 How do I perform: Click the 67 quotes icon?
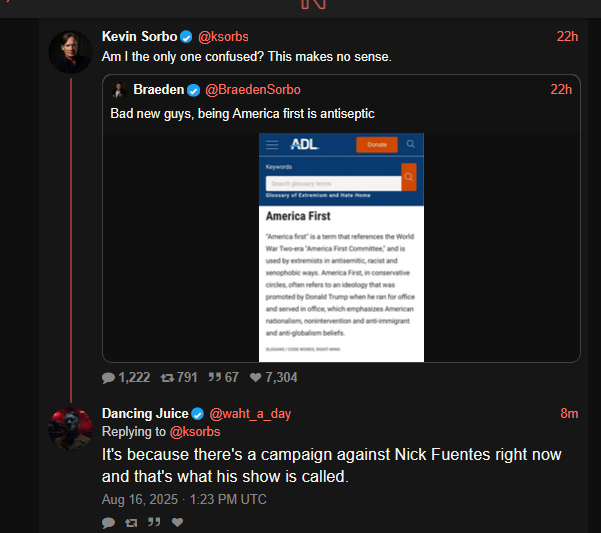pos(215,377)
